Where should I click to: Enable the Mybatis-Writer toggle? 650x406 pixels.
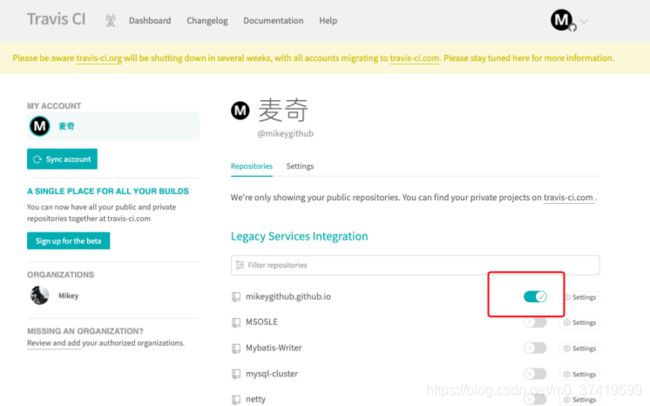coord(535,348)
